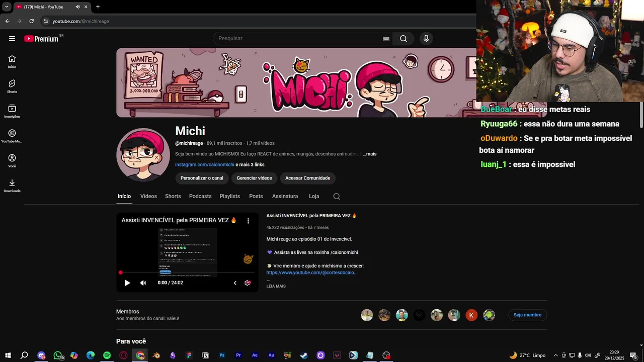Open Downloads in the left sidebar

coord(12,186)
